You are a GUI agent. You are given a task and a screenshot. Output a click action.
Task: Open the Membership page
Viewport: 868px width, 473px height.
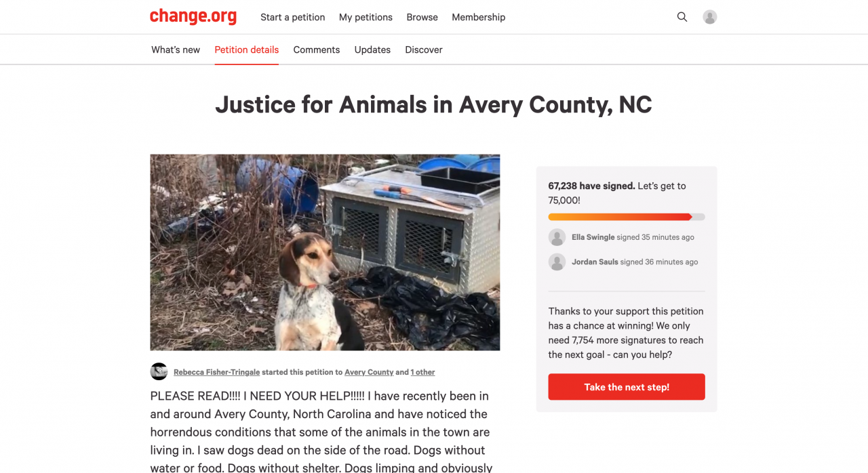[478, 17]
